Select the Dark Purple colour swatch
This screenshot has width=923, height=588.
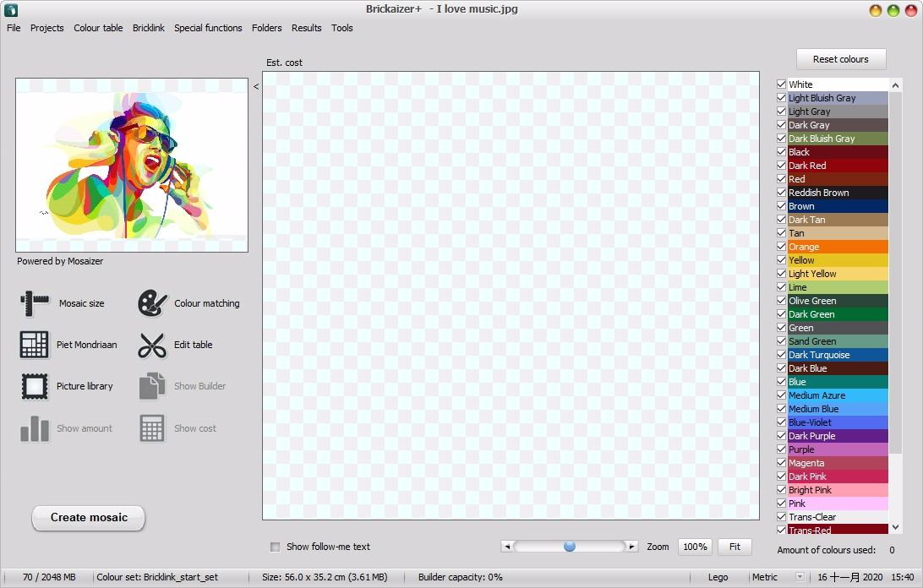(x=838, y=436)
